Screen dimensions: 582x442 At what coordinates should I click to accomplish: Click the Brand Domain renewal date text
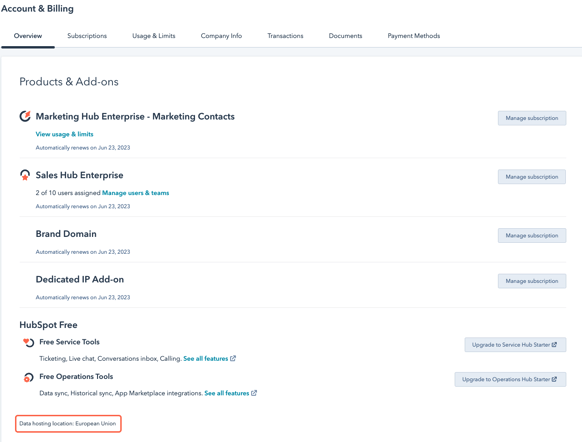point(83,252)
